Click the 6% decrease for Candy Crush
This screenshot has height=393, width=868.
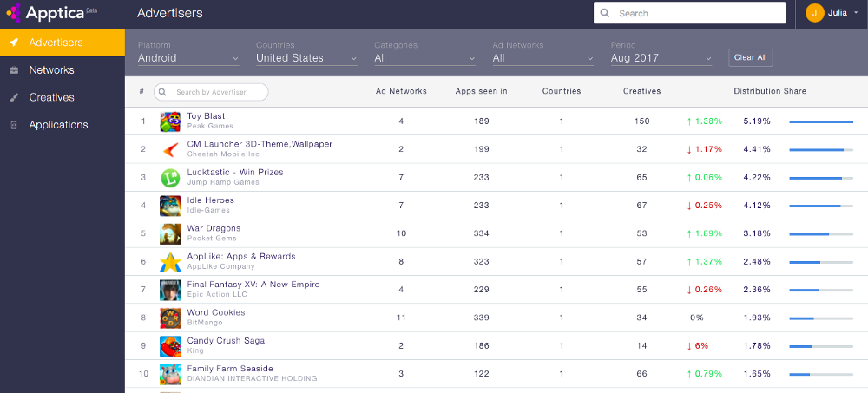coord(698,346)
